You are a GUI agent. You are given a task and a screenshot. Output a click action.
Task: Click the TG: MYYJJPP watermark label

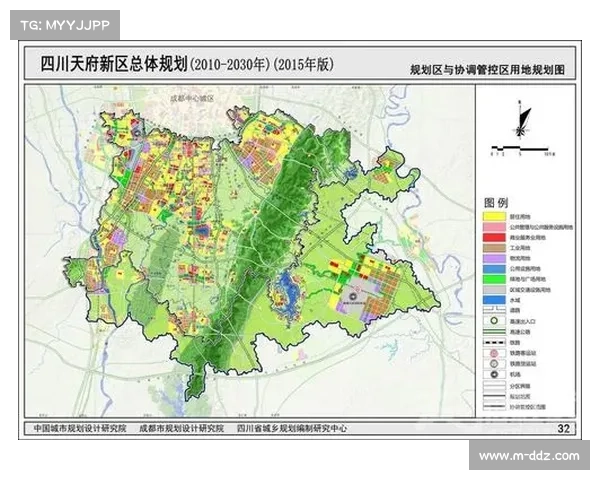tap(64, 24)
